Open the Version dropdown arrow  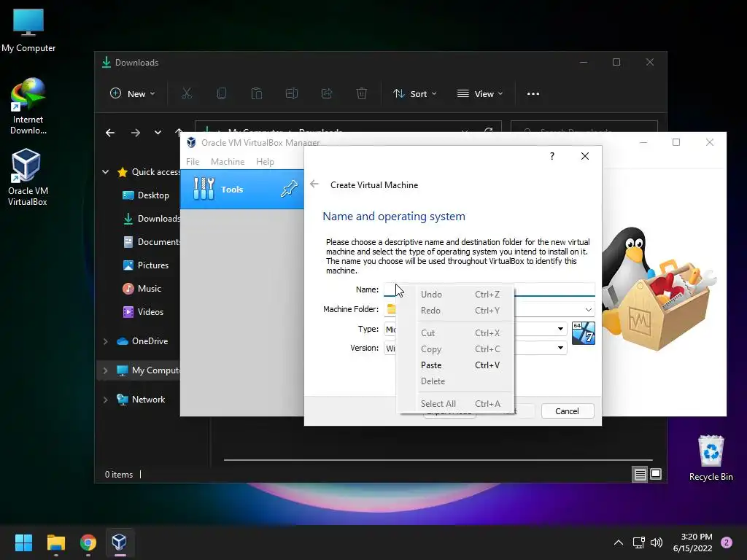pos(560,348)
